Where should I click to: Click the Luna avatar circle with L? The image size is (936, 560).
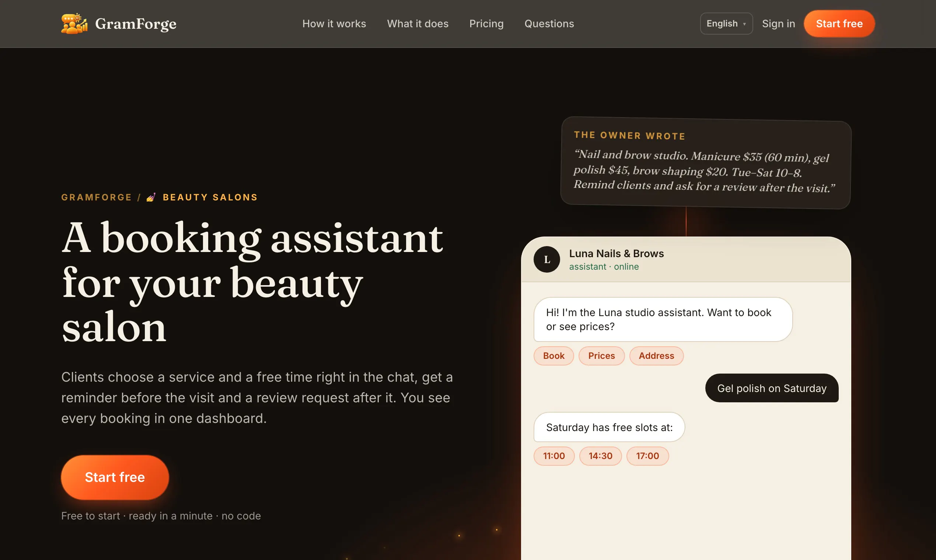click(x=546, y=260)
